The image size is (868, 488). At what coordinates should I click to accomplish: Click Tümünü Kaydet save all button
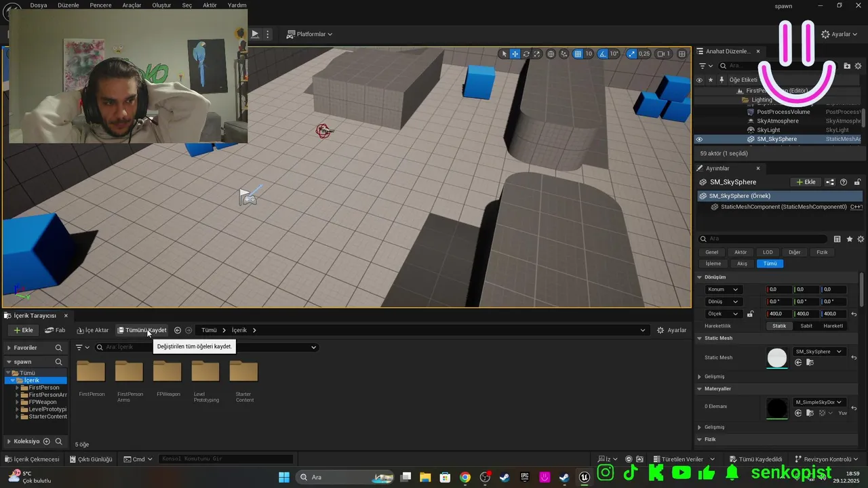tap(142, 330)
